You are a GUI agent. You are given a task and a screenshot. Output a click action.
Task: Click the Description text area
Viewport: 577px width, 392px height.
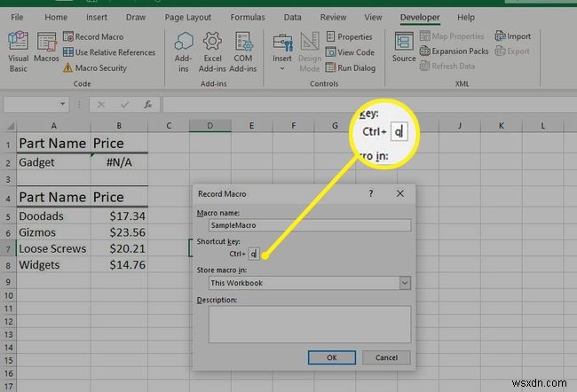pyautogui.click(x=310, y=324)
